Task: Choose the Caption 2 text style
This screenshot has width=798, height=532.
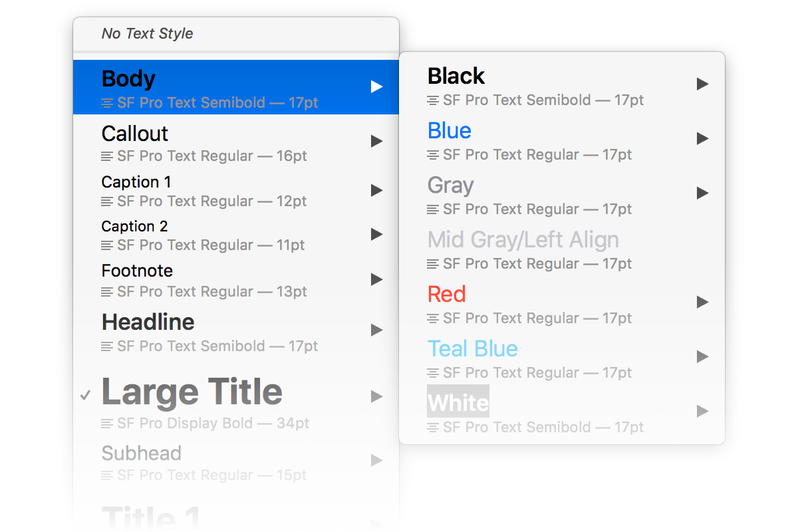Action: 236,235
